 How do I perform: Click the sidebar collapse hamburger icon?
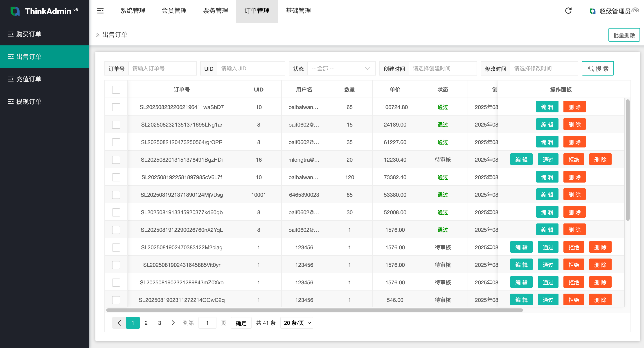(x=100, y=11)
